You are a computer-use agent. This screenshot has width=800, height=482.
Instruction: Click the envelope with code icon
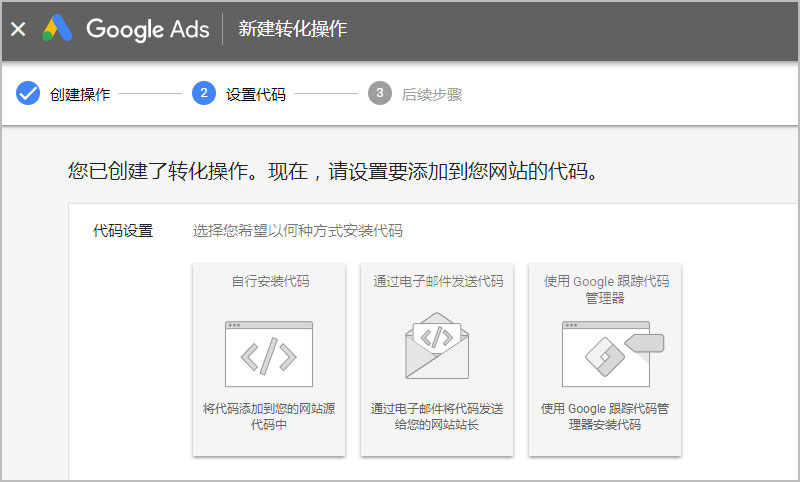437,346
